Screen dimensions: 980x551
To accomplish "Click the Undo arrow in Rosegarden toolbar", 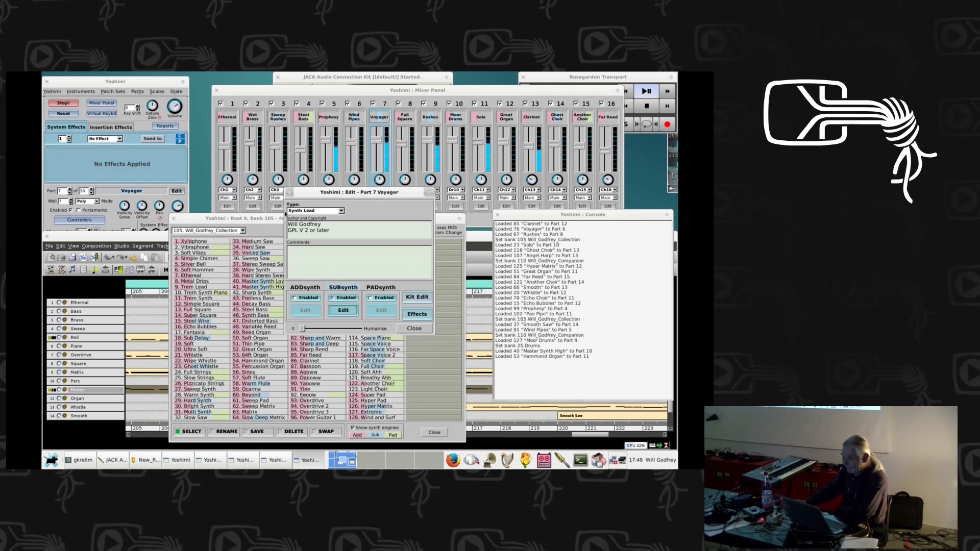I will click(x=108, y=257).
